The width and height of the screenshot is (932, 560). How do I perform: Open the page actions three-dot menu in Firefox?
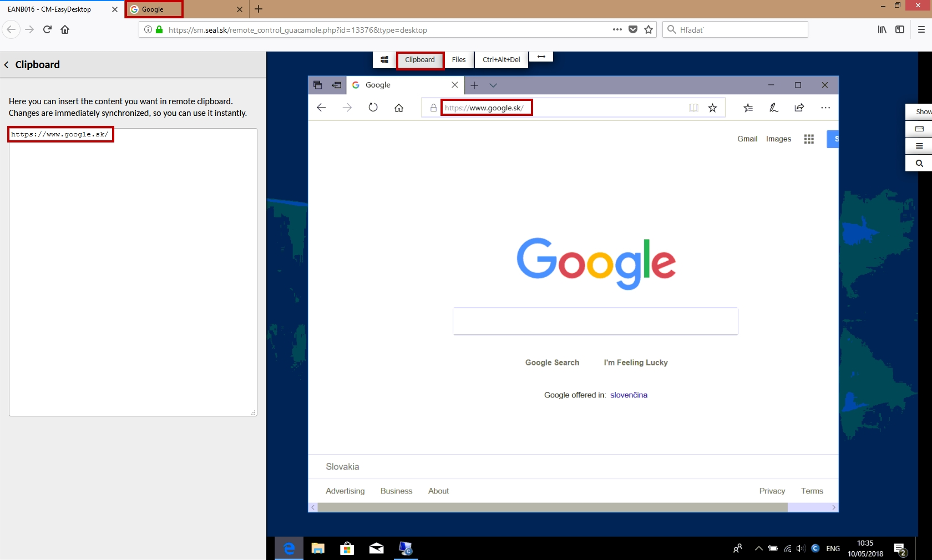617,29
